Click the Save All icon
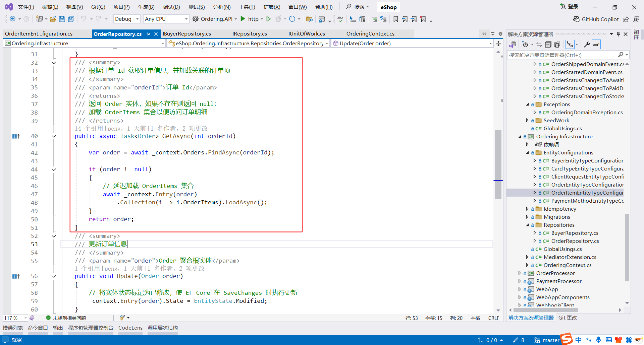 coord(71,19)
